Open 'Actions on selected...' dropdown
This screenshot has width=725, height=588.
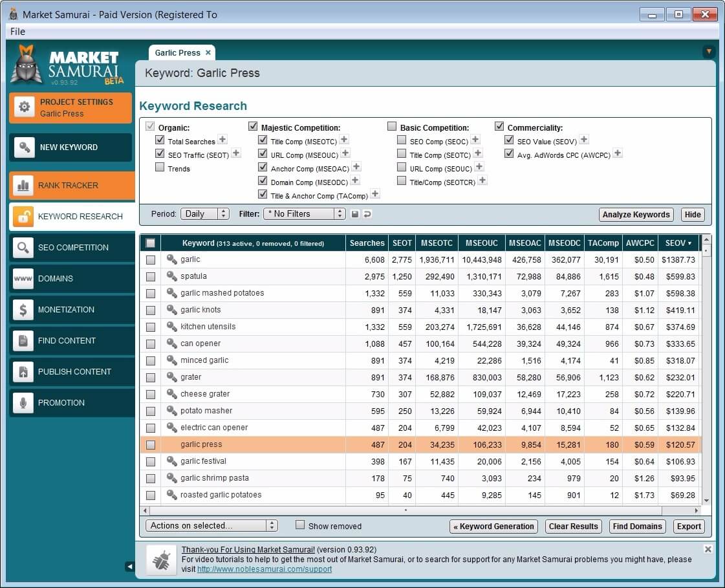click(211, 525)
